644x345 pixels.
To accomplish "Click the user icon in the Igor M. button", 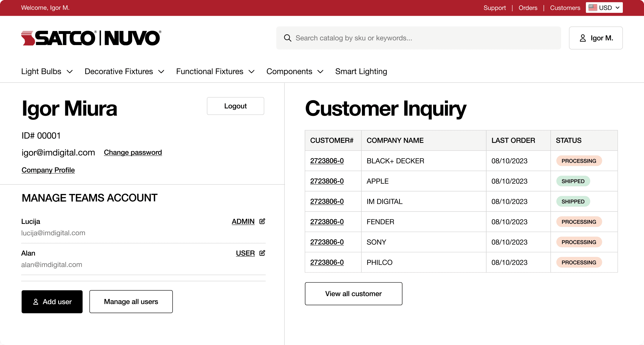I will point(583,38).
